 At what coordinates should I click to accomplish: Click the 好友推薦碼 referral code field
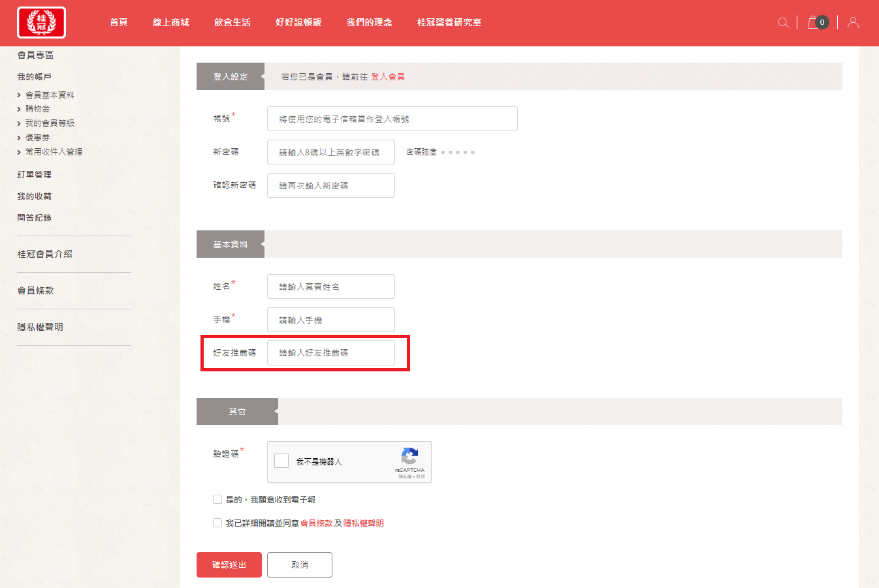coord(330,353)
